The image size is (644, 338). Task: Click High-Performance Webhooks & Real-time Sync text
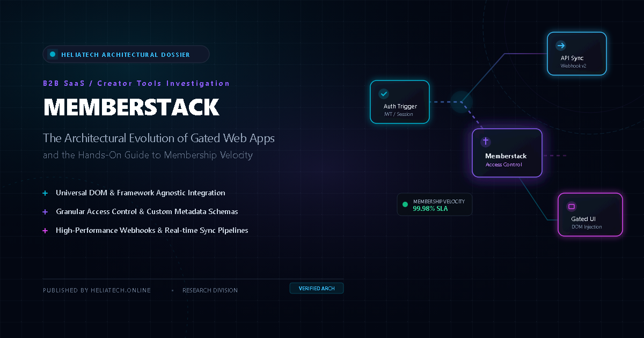(152, 230)
